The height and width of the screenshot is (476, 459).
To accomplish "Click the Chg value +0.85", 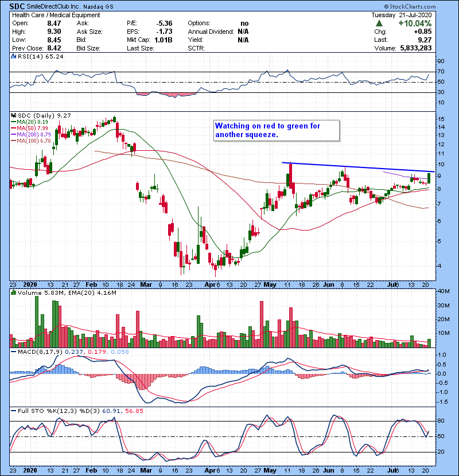I will [422, 32].
